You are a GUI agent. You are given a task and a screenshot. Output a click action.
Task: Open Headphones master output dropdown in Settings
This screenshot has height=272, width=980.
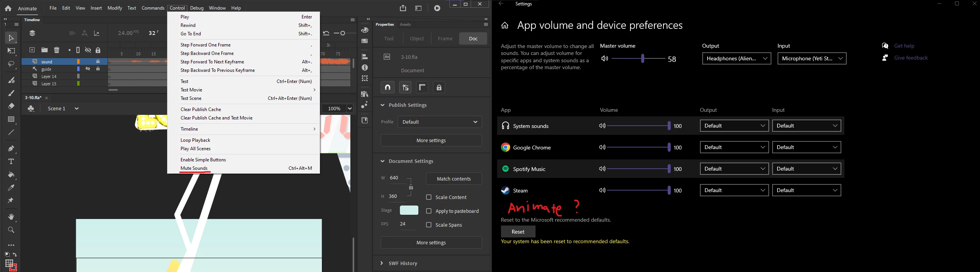736,58
